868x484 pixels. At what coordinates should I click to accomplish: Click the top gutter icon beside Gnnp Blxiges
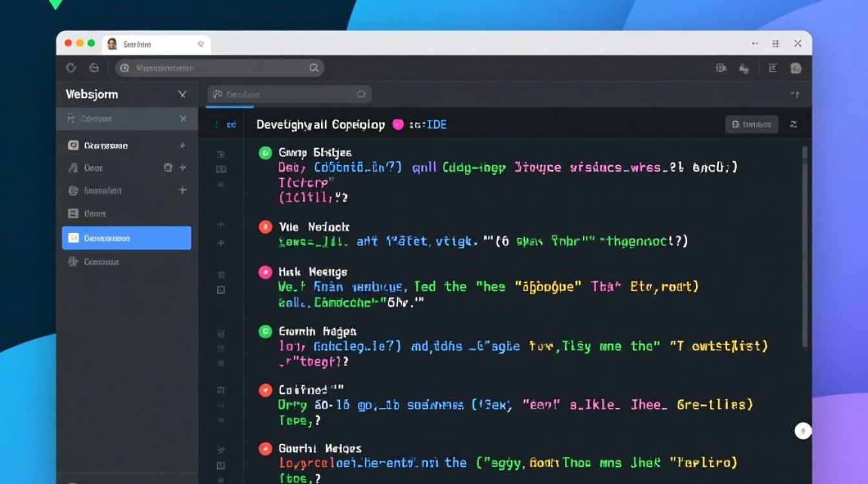221,154
